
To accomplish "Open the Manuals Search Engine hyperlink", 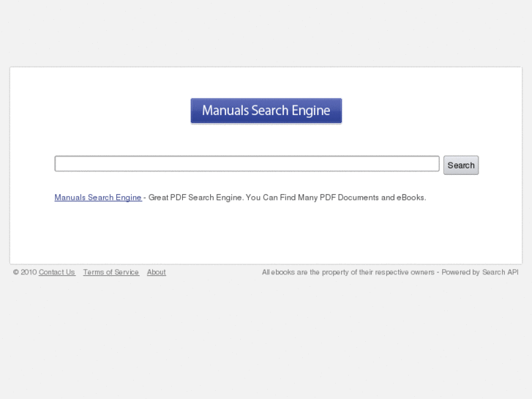I will [98, 197].
